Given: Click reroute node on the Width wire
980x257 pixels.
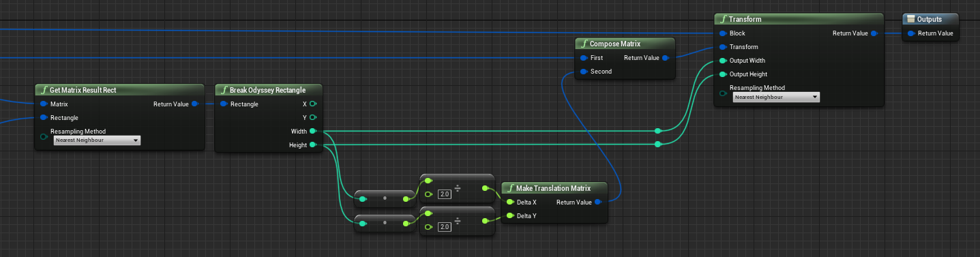Looking at the screenshot, I should click(657, 130).
